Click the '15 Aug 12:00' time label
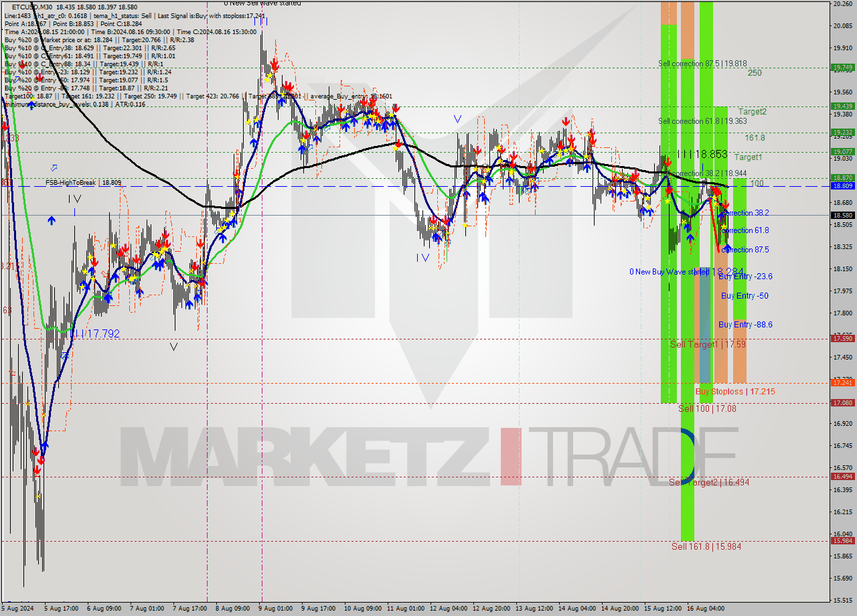The height and width of the screenshot is (616, 857). [662, 609]
